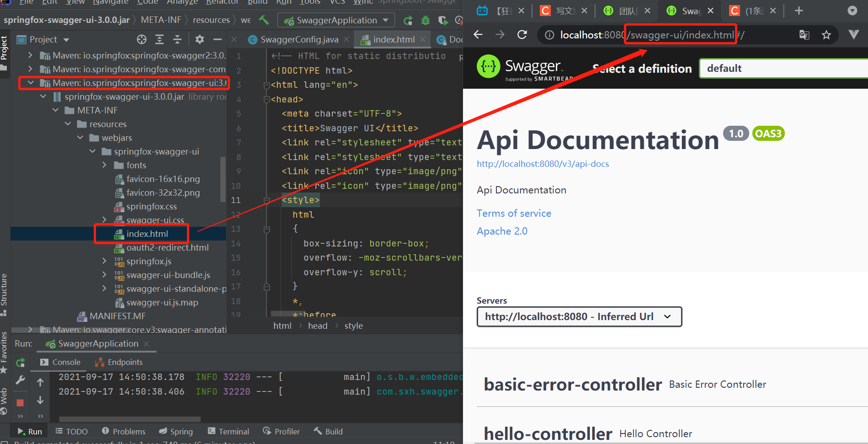Viewport: 868px width, 444px height.
Task: Expand the basic-error-controller section
Action: point(672,384)
